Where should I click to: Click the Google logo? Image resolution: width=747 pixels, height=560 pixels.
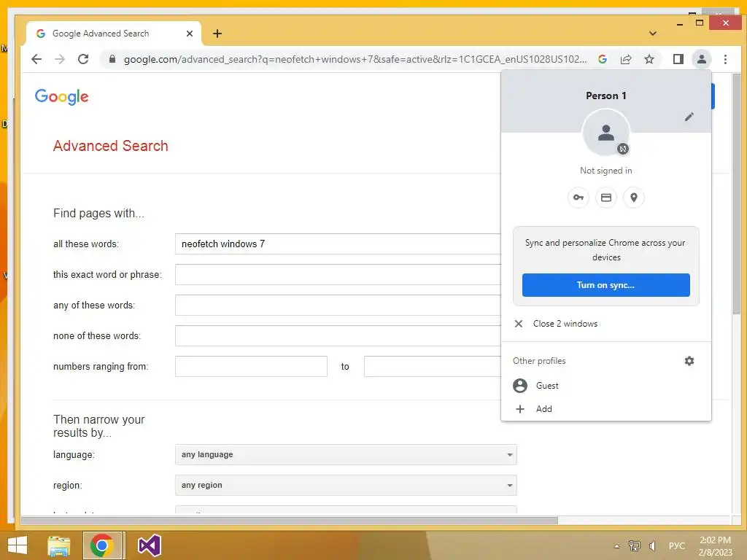pos(61,97)
